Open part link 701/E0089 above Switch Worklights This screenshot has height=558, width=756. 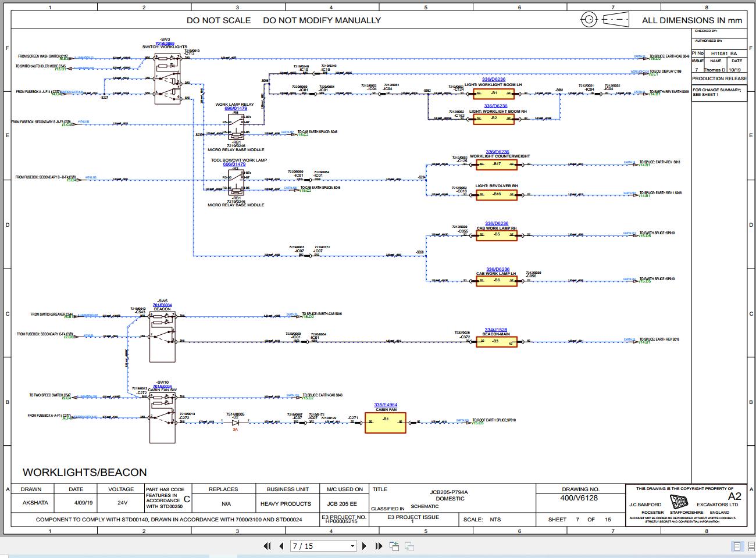pyautogui.click(x=165, y=44)
